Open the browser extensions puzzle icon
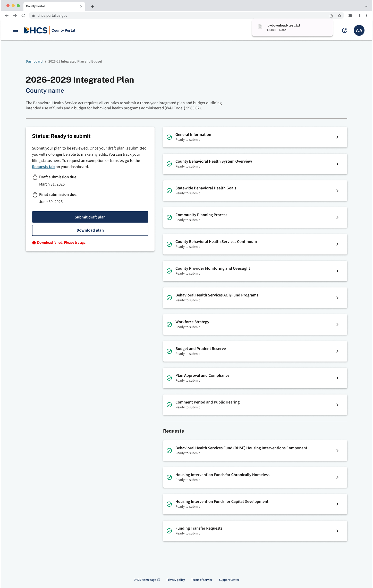This screenshot has width=373, height=588. click(x=350, y=15)
